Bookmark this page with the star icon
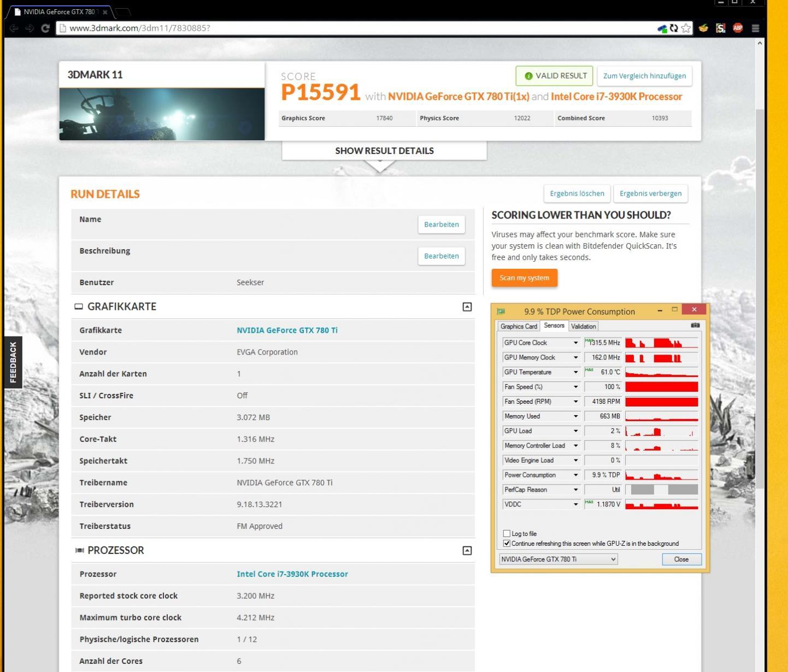This screenshot has height=672, width=788. (x=686, y=28)
